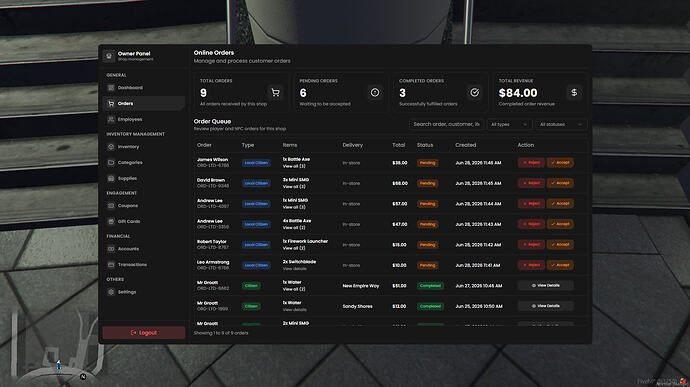View Details of the New Empire Way order

546,285
